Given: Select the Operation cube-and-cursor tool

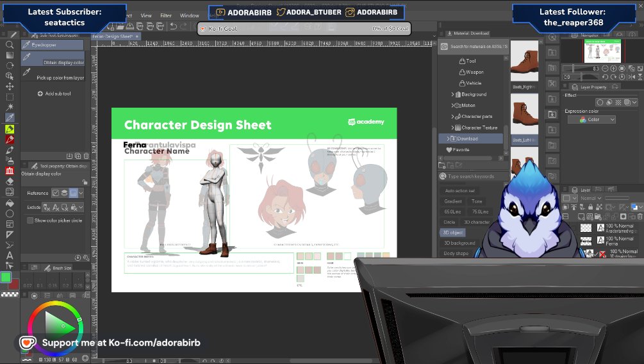Looking at the screenshot, I should [x=10, y=76].
